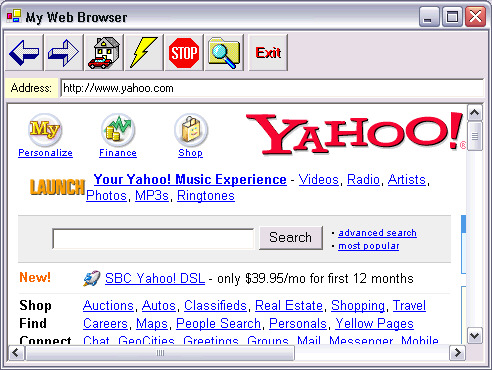The height and width of the screenshot is (370, 492).
Task: Click the Back arrow toolbar button
Action: point(24,52)
